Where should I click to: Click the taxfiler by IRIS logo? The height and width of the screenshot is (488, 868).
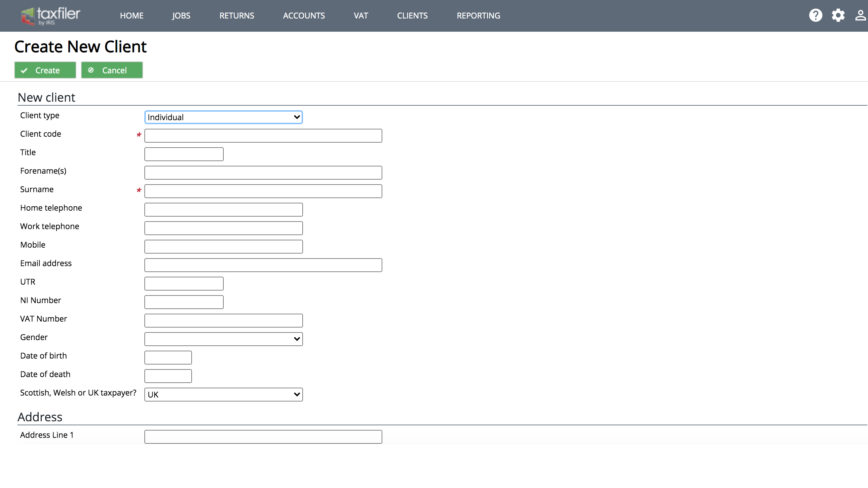click(51, 16)
